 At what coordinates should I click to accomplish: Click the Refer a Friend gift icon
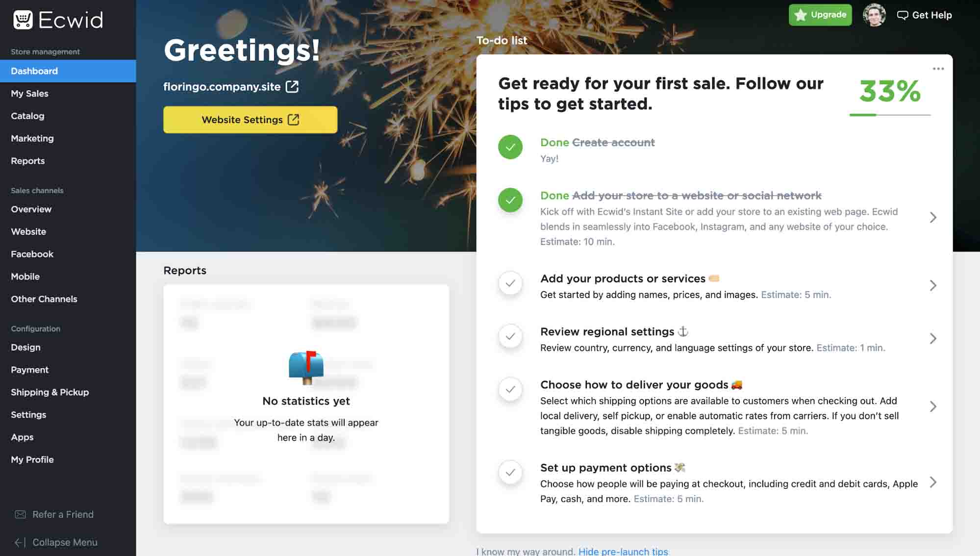(x=20, y=514)
